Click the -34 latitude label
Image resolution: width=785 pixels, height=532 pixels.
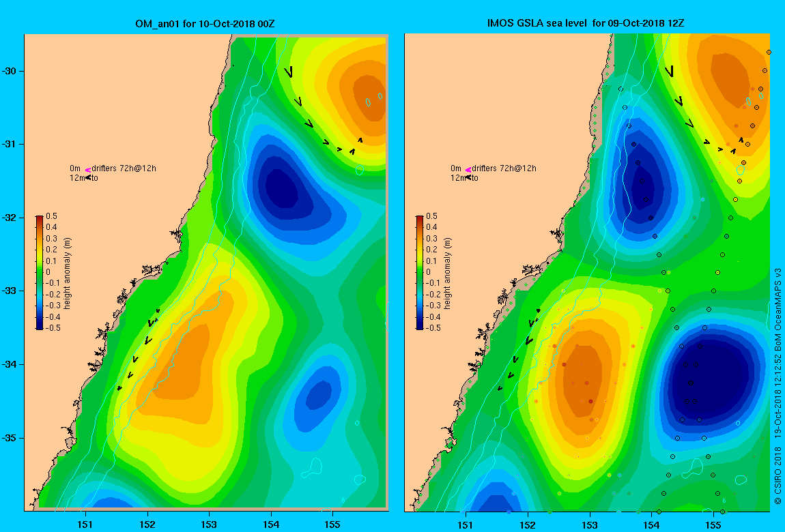pyautogui.click(x=9, y=364)
